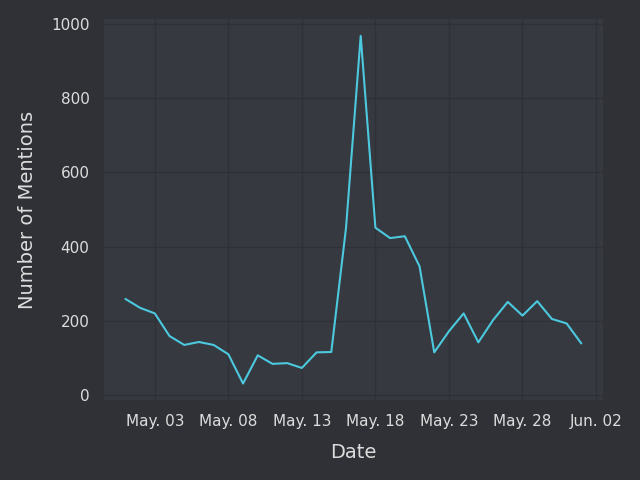Image resolution: width=640 pixels, height=480 pixels.
Task: Click the 'May. 23' x-axis label
Action: [449, 420]
